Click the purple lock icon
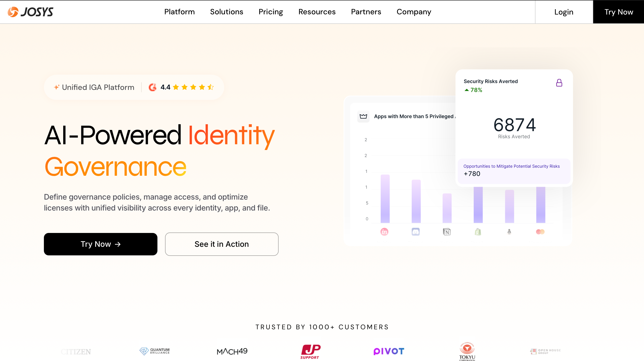644x361 pixels. pyautogui.click(x=559, y=83)
